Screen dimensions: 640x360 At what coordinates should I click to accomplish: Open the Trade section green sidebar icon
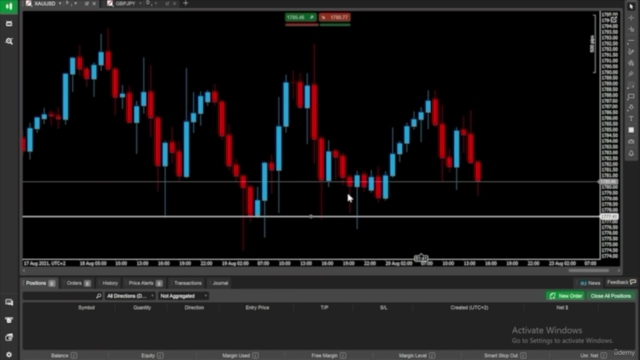(x=9, y=7)
